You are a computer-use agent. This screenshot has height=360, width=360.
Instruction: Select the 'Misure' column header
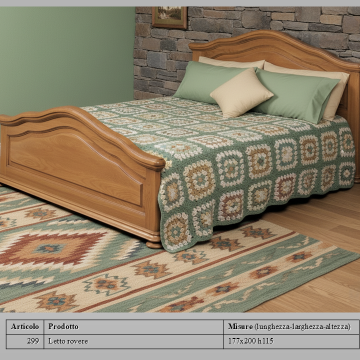[291, 327]
